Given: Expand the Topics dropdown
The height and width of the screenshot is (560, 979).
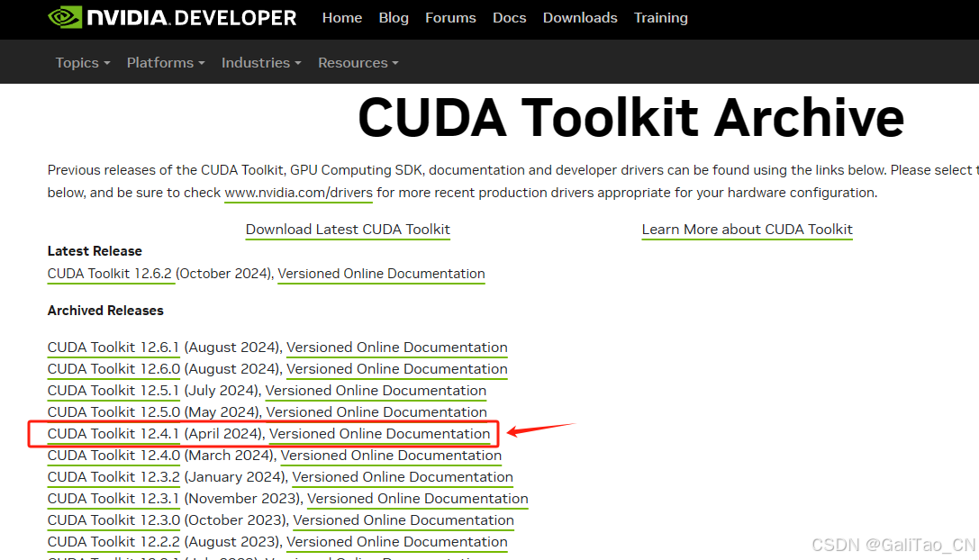Looking at the screenshot, I should (83, 63).
